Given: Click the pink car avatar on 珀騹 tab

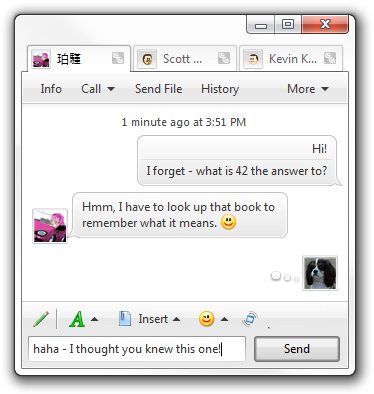Looking at the screenshot, I should click(x=41, y=59).
